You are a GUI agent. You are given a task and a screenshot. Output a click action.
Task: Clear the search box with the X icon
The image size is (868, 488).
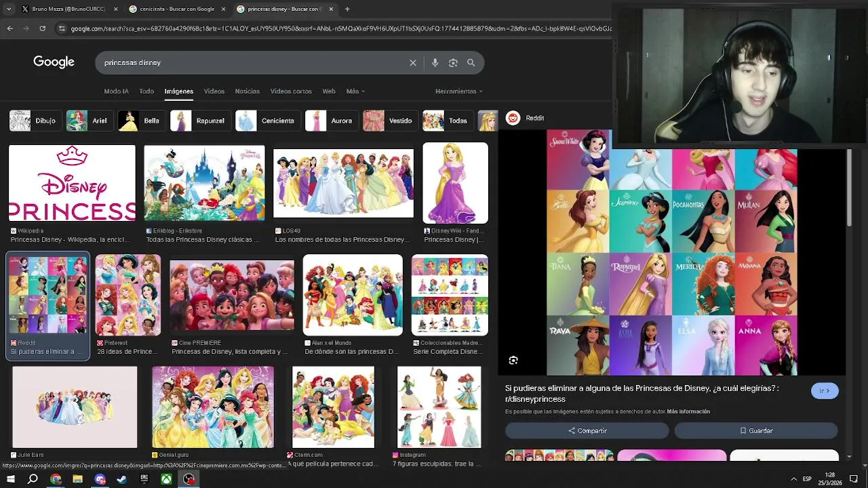(x=413, y=62)
